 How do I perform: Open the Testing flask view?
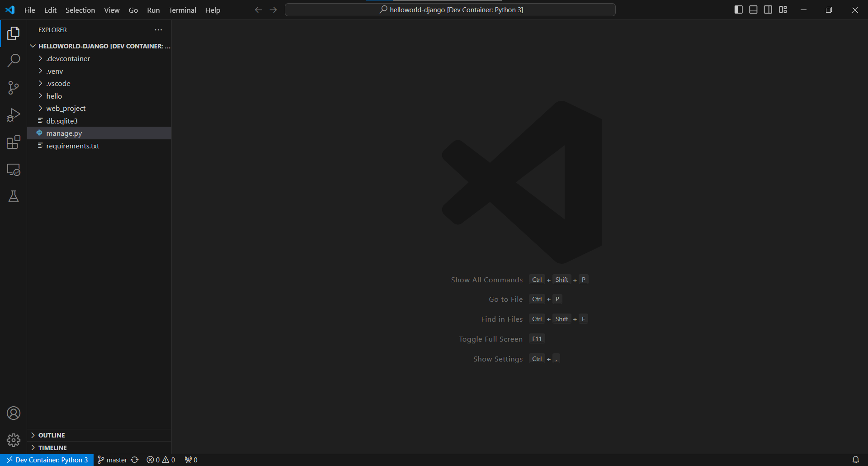(x=14, y=196)
